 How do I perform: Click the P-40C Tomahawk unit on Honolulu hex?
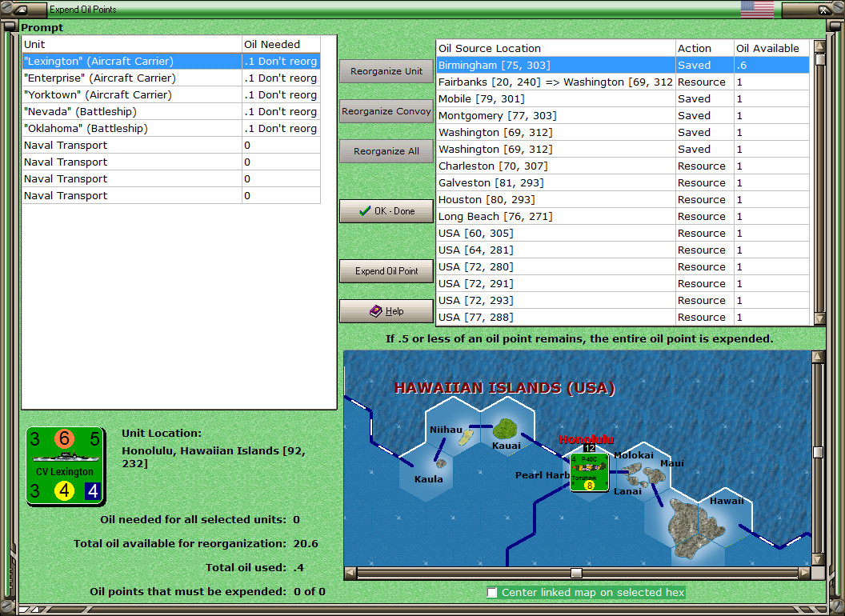(x=589, y=472)
